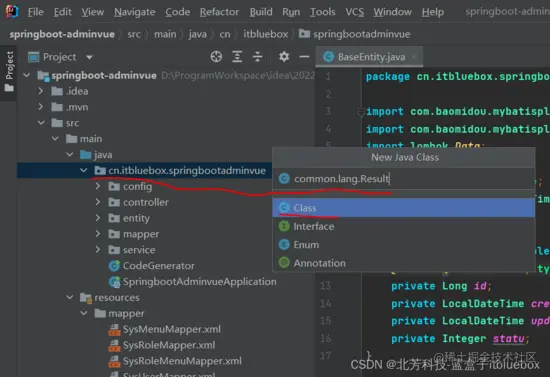Click the class name input field
Viewport: 550px width, 377px height.
point(404,179)
